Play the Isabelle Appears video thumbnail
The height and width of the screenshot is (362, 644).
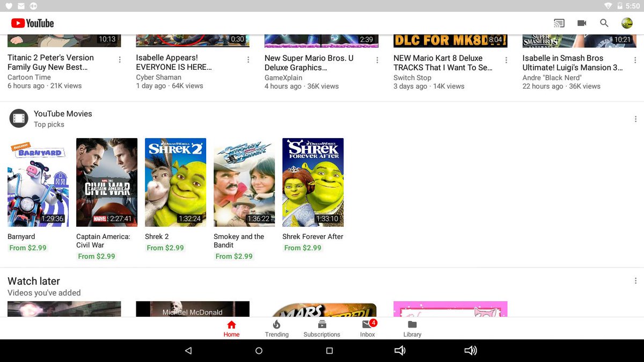pyautogui.click(x=193, y=41)
